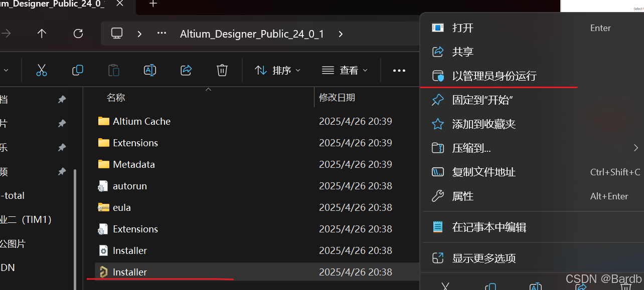The image size is (644, 290).
Task: Select the Extensions file dated 20:38
Action: (257, 229)
